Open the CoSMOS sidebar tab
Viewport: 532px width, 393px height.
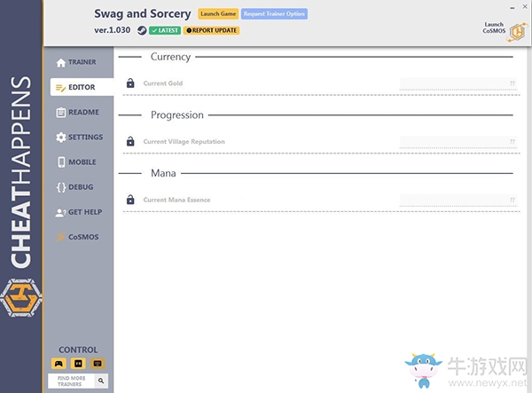point(77,237)
